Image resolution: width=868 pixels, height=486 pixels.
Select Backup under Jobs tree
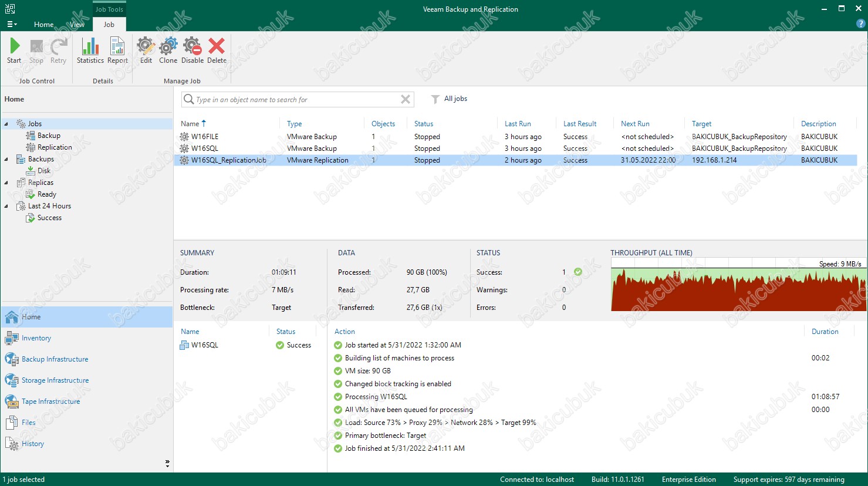pyautogui.click(x=49, y=136)
